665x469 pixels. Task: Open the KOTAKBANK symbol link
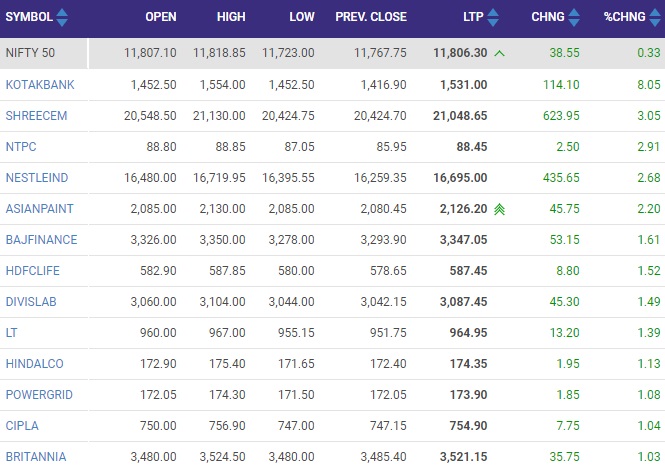click(40, 85)
